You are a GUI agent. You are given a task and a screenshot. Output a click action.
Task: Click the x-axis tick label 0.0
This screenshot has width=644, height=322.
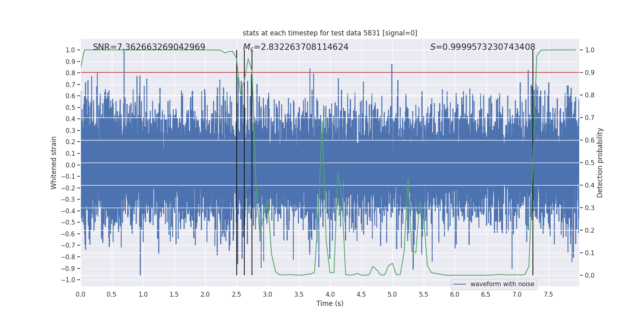[x=80, y=295]
